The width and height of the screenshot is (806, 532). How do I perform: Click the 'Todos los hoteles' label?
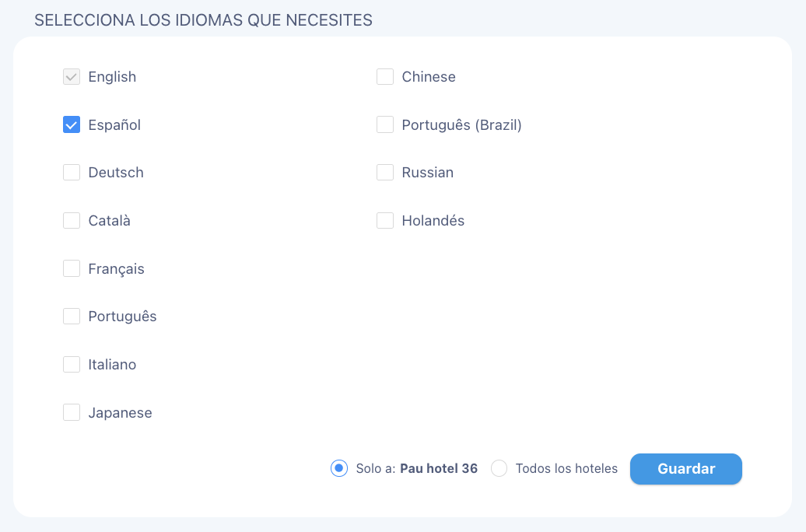(x=566, y=468)
